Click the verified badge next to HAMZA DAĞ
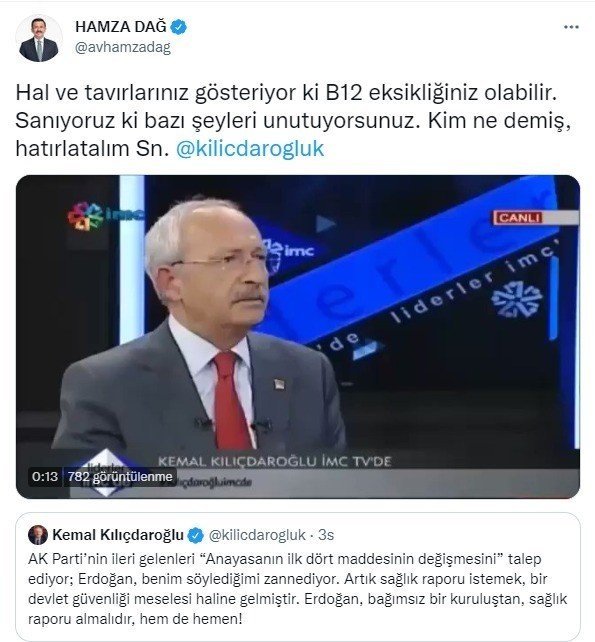 click(178, 27)
